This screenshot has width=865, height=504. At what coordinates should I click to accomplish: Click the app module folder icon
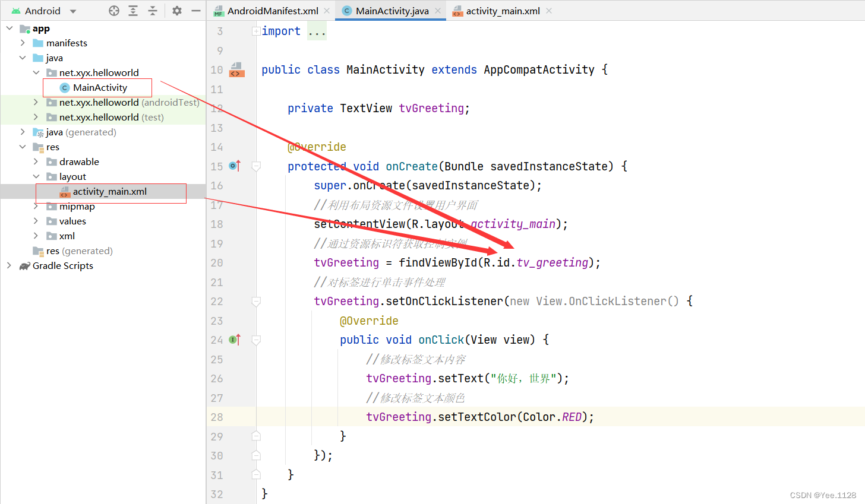tap(25, 28)
